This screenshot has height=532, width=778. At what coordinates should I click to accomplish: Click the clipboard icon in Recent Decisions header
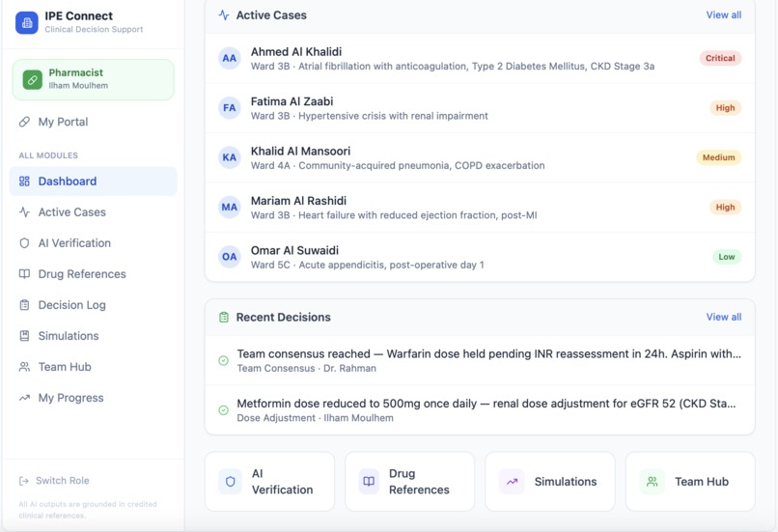[x=224, y=317]
